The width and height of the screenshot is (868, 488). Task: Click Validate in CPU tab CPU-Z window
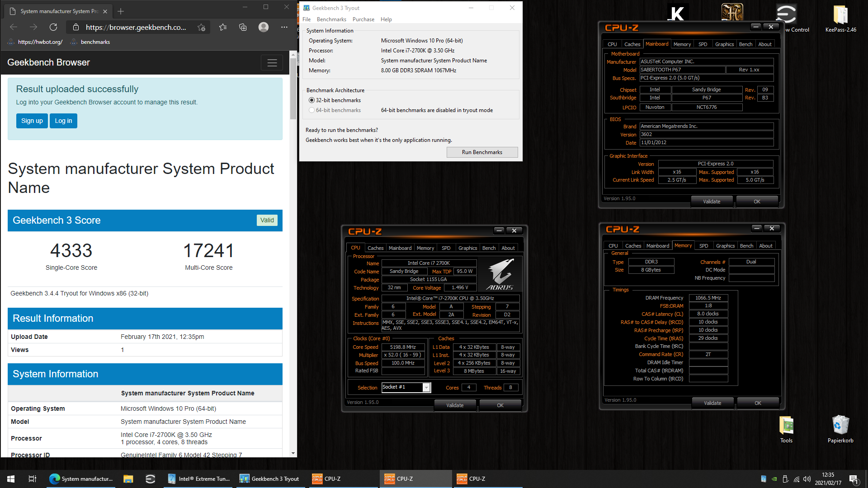pos(455,405)
